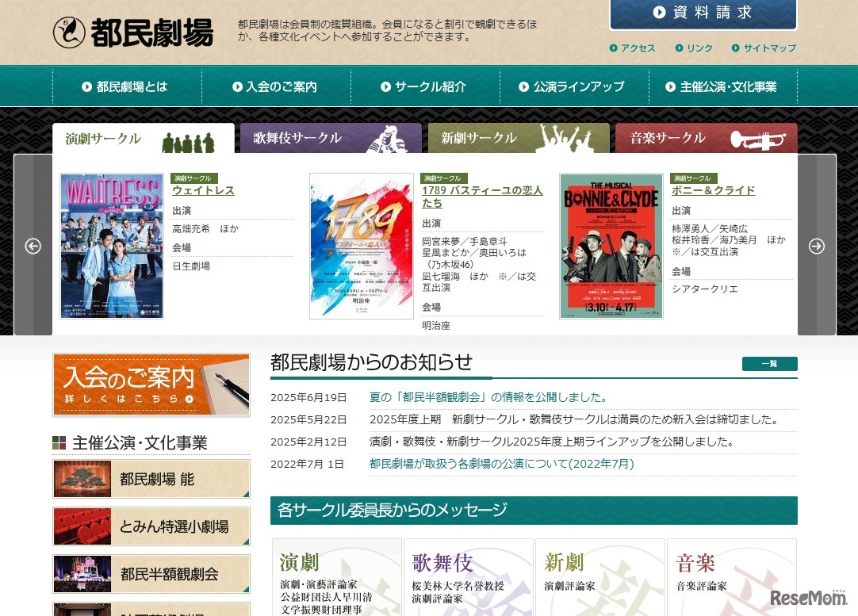
Task: Go to previous carousel slide arrow
Action: (x=33, y=246)
